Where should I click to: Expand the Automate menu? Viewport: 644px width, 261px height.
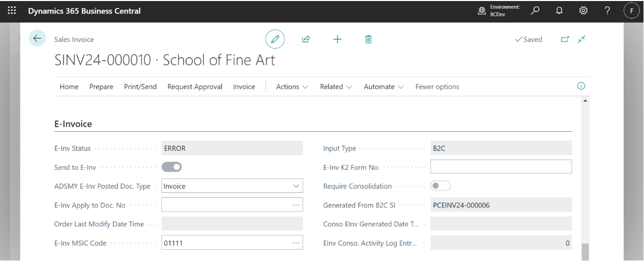[384, 86]
